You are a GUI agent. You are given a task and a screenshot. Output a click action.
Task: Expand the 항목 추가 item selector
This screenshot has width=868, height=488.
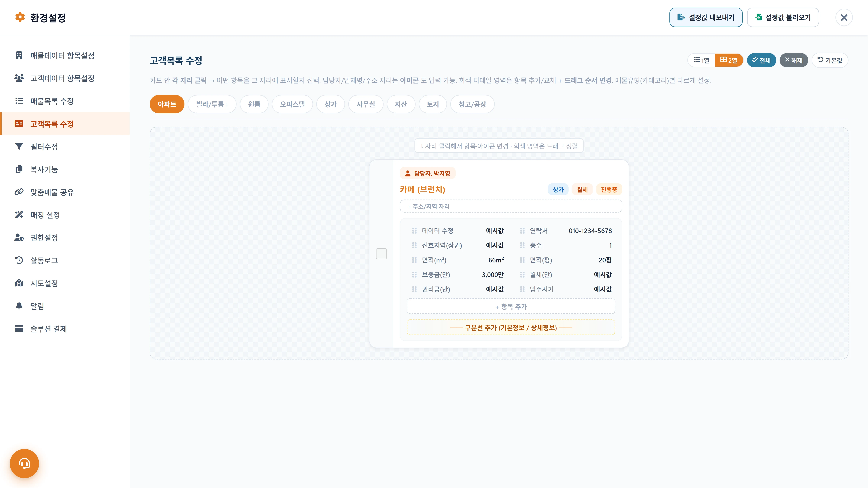tap(510, 307)
